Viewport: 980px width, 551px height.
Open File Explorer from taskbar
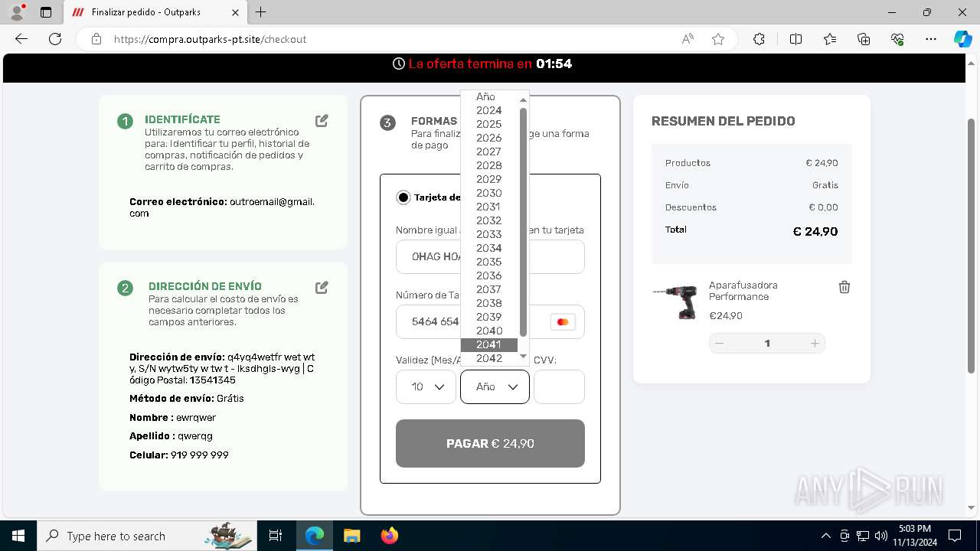tap(351, 536)
